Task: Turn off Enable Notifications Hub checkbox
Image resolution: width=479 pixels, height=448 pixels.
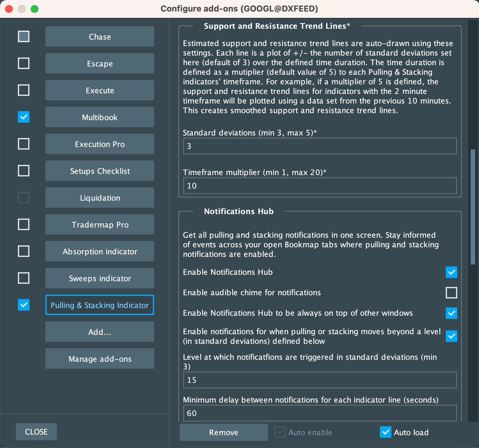Action: (x=451, y=272)
